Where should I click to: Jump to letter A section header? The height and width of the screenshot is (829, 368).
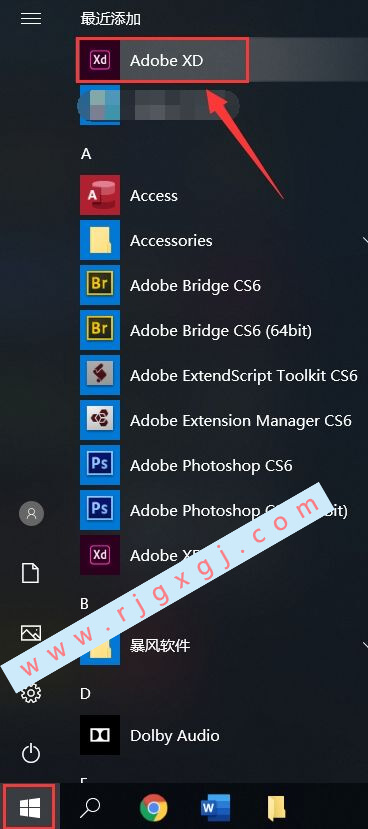[86, 154]
